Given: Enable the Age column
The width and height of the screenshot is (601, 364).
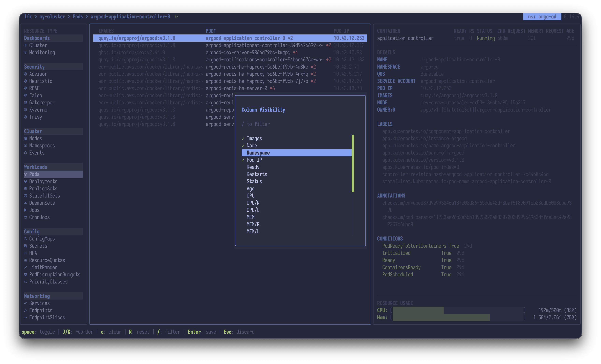Looking at the screenshot, I should coord(296,189).
